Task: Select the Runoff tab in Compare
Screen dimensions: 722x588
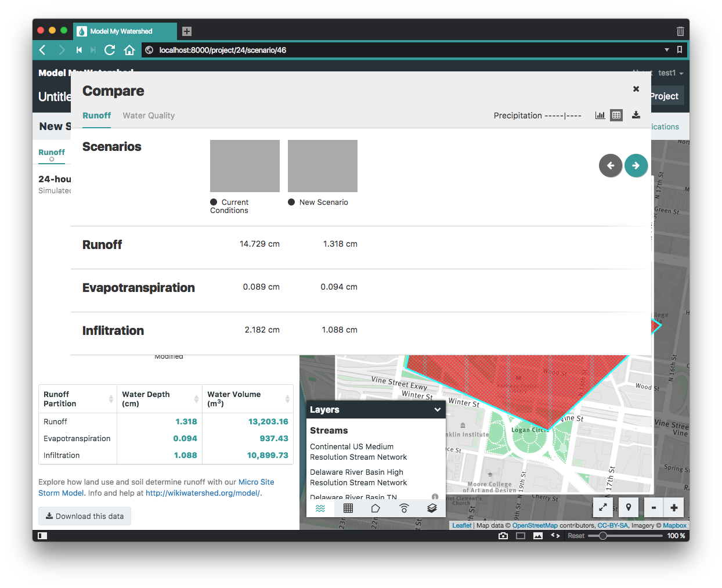Action: click(96, 116)
